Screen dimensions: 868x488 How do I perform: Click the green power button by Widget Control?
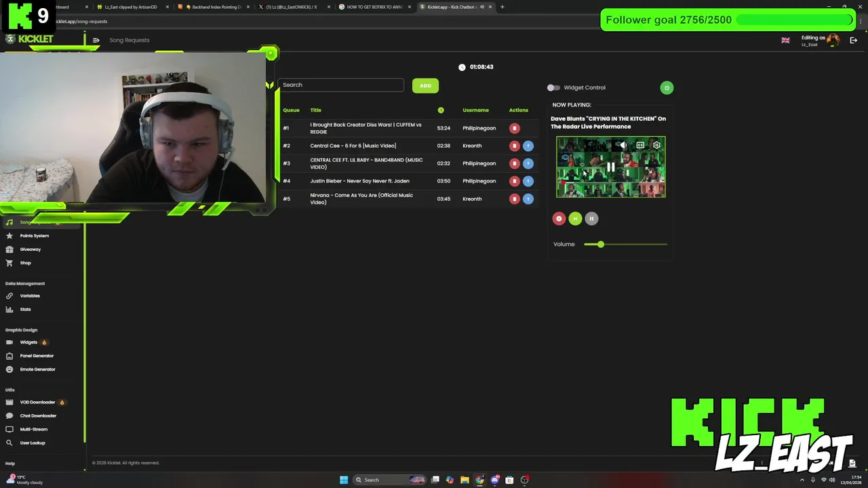coord(667,87)
